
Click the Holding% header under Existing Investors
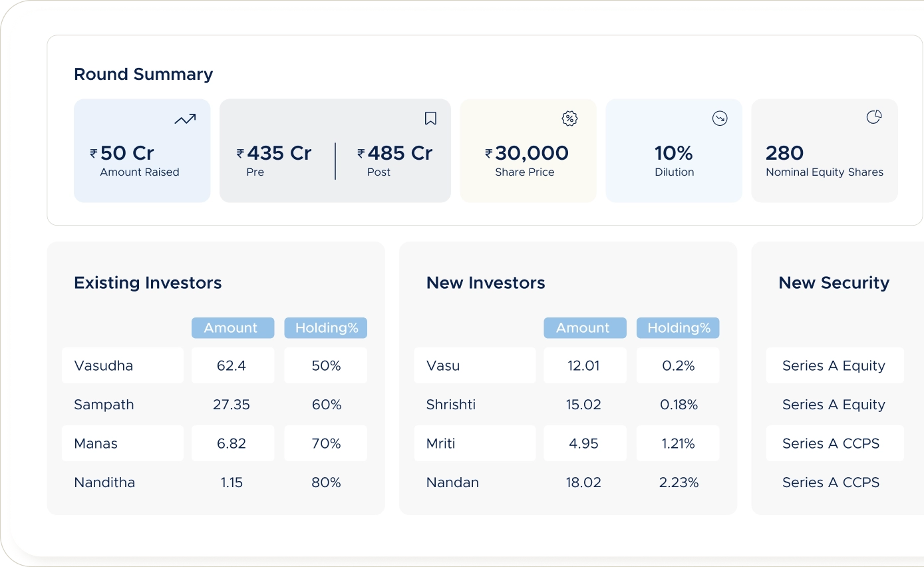[x=326, y=328]
